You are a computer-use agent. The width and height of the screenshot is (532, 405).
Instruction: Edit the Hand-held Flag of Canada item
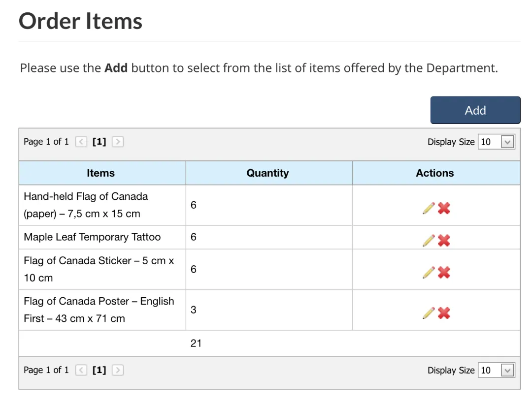(429, 209)
